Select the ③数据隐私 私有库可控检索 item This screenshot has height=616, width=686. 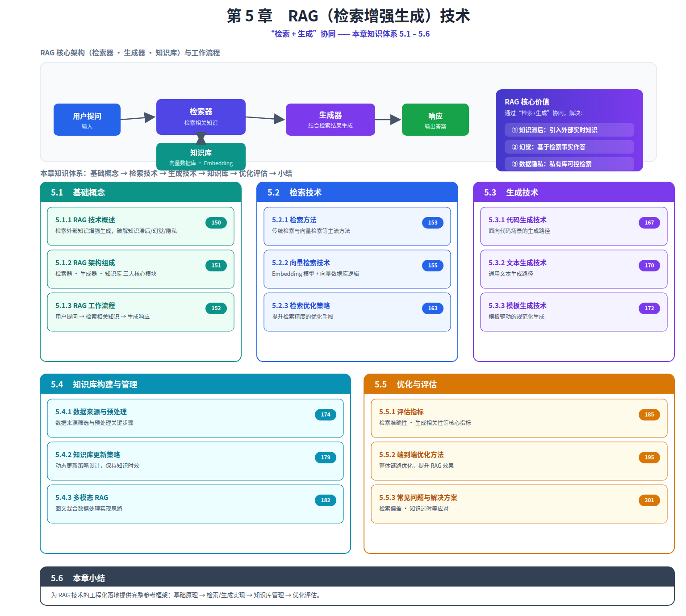[569, 164]
